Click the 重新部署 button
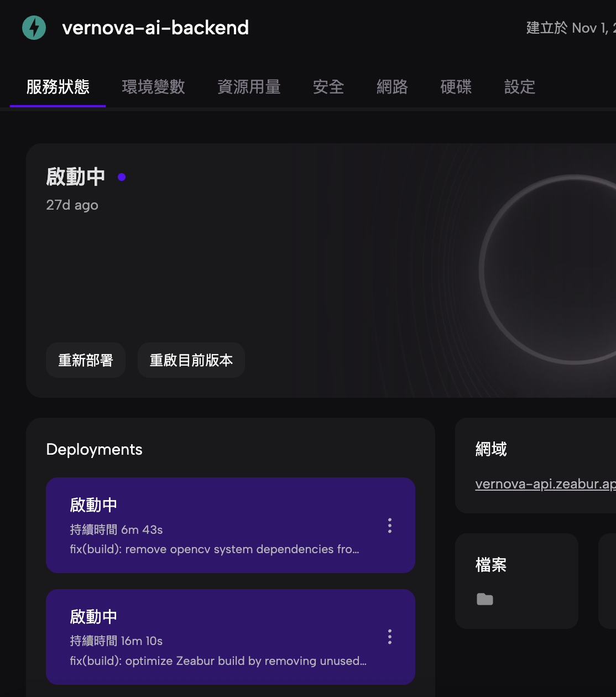616x697 pixels. tap(86, 360)
